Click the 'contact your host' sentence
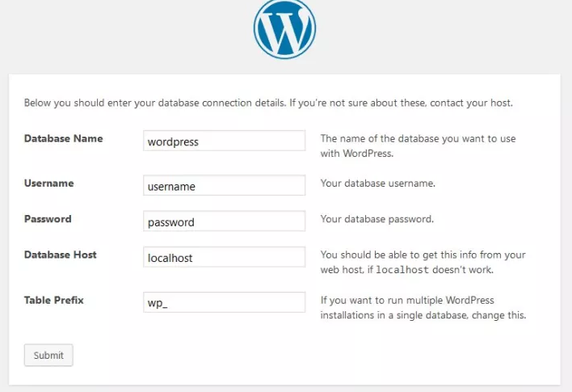Viewport: 572px width, 392px height. [402, 103]
